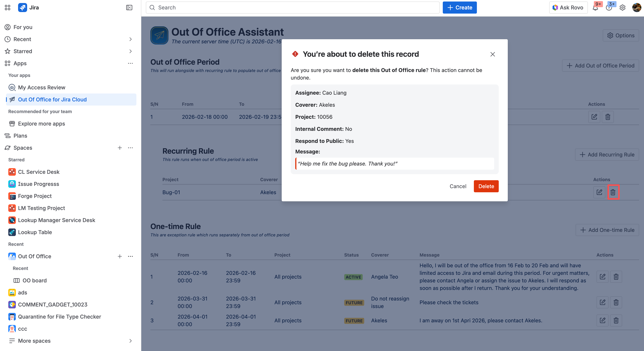Open the help question mark icon

click(x=609, y=8)
